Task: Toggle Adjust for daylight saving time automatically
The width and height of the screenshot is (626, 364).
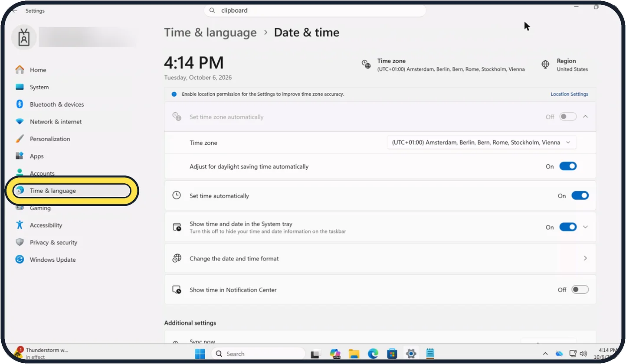Action: coord(568,166)
